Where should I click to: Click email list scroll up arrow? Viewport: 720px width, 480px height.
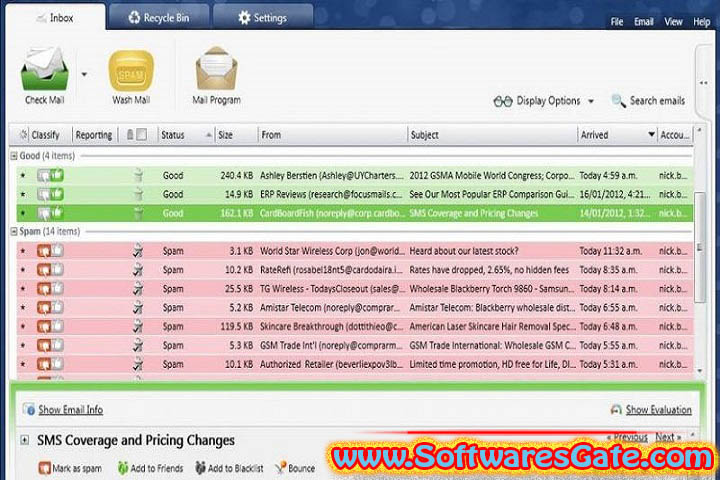[699, 131]
